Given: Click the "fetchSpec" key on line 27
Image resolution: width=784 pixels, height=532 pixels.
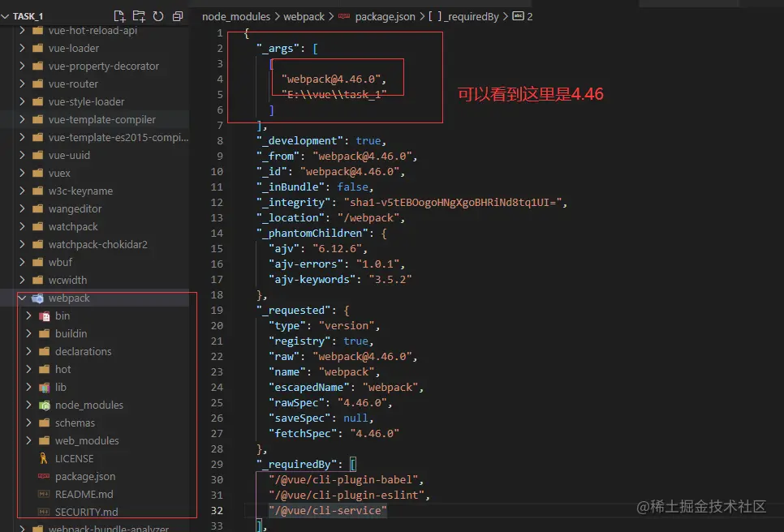Looking at the screenshot, I should (x=303, y=434).
